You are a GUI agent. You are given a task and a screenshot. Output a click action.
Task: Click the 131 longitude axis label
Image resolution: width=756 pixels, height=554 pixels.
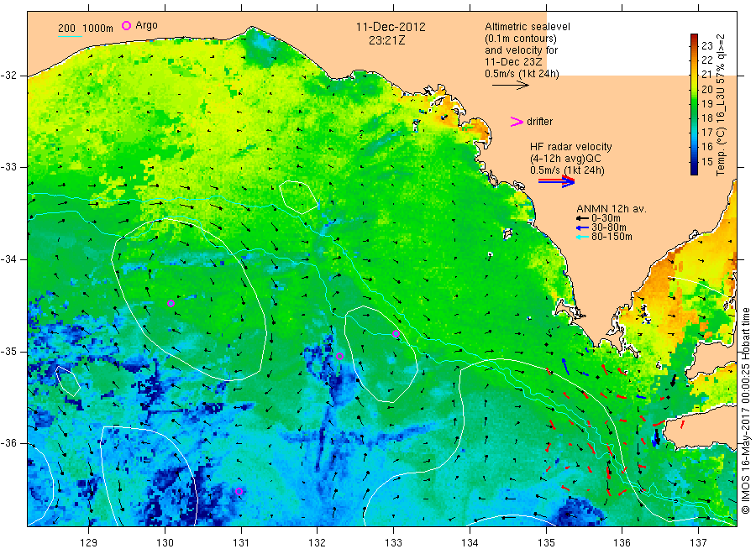click(x=241, y=542)
